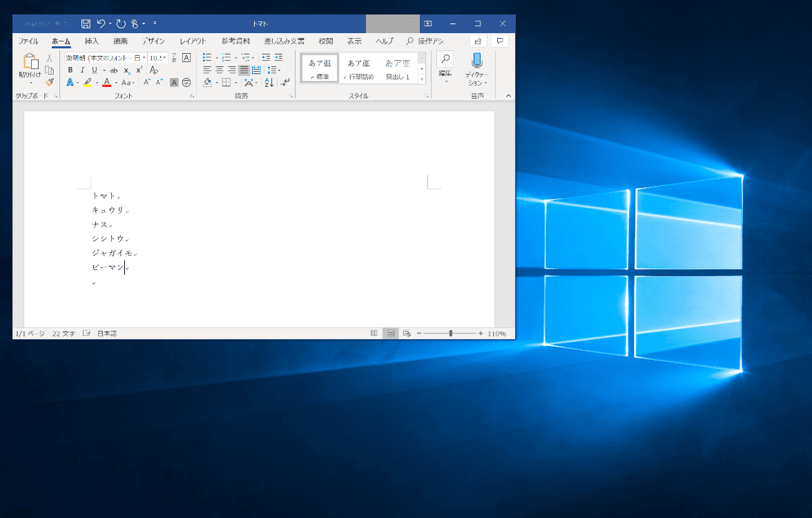Click the word ジャガイモ in the document
The image size is (812, 518).
click(113, 253)
